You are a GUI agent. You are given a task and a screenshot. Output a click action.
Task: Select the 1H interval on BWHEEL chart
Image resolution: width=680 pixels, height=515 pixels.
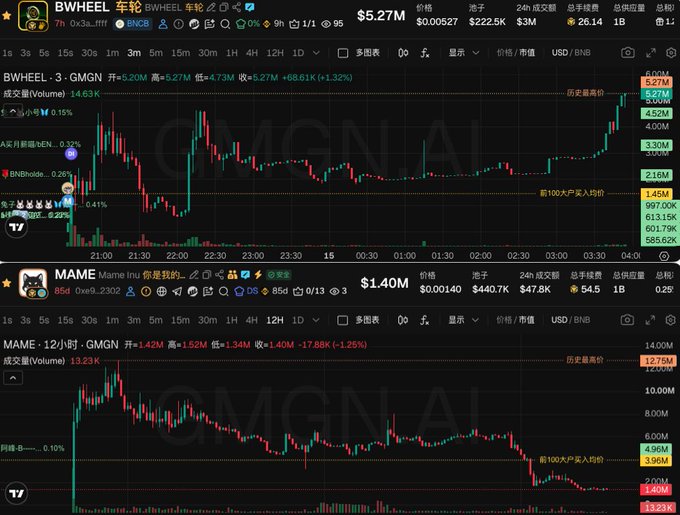click(x=232, y=53)
